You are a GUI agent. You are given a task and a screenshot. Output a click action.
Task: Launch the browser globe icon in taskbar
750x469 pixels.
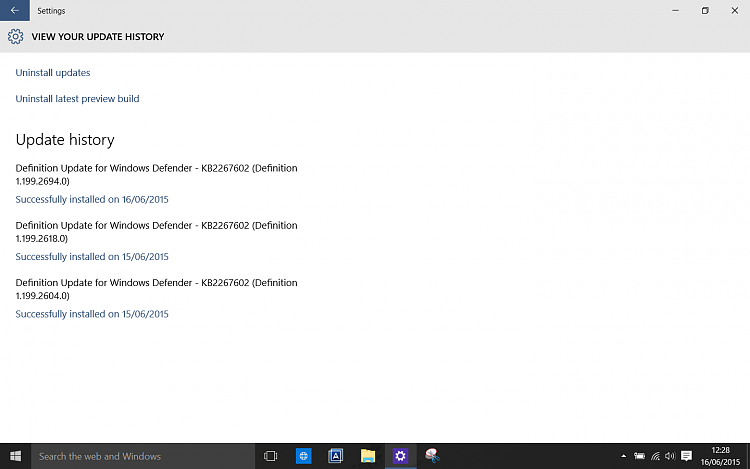303,456
